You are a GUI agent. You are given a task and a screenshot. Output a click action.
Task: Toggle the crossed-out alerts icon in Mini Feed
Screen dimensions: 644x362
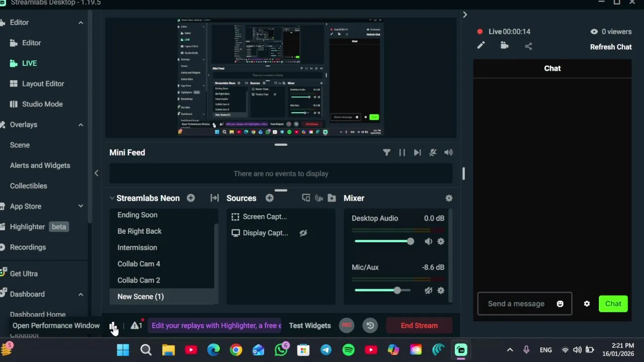tap(433, 152)
